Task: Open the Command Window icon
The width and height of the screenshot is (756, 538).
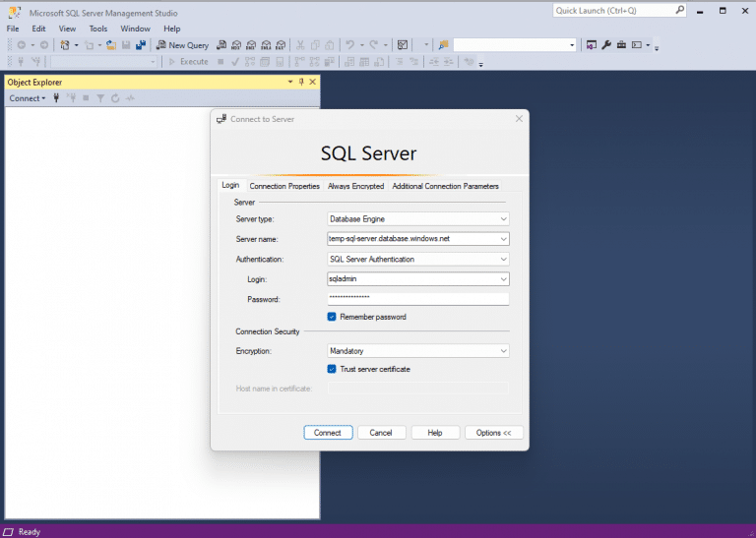Action: coord(637,45)
